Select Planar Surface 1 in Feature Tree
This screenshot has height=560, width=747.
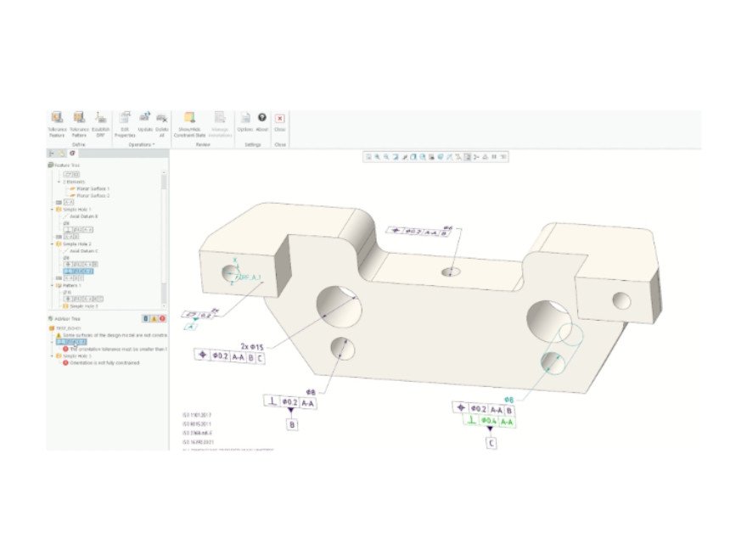(93, 188)
